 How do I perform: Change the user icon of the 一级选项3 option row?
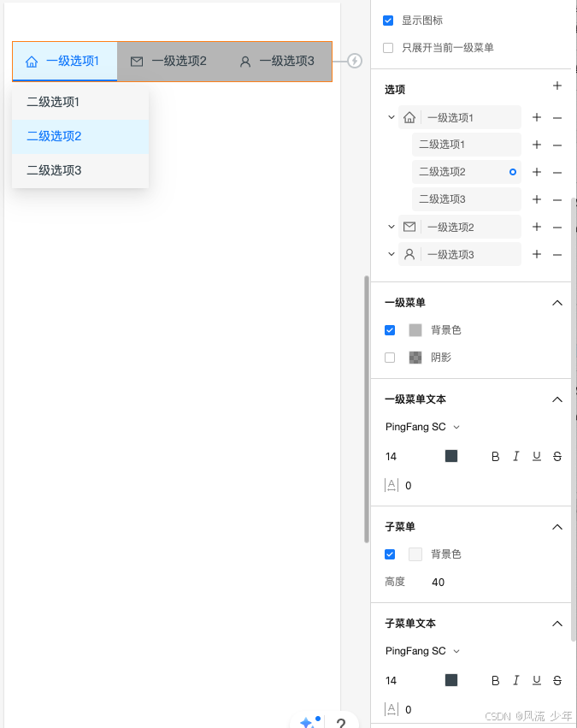409,254
